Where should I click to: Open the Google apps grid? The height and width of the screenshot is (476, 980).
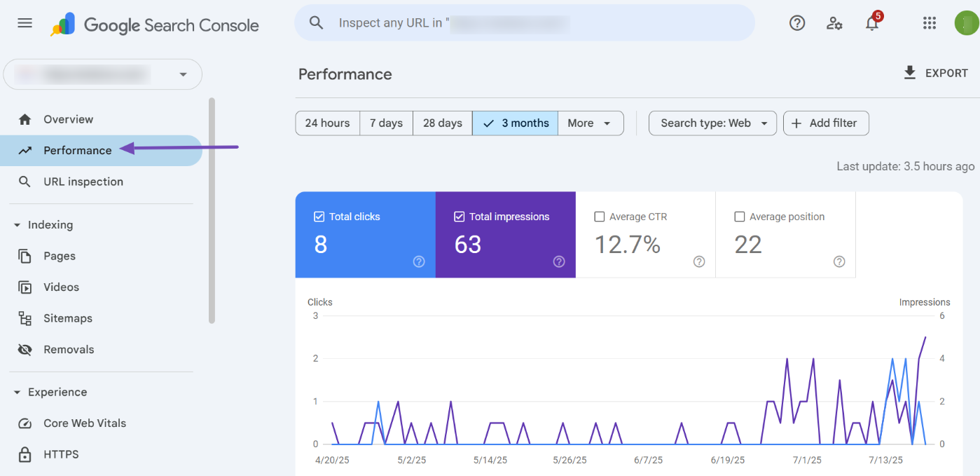(929, 23)
